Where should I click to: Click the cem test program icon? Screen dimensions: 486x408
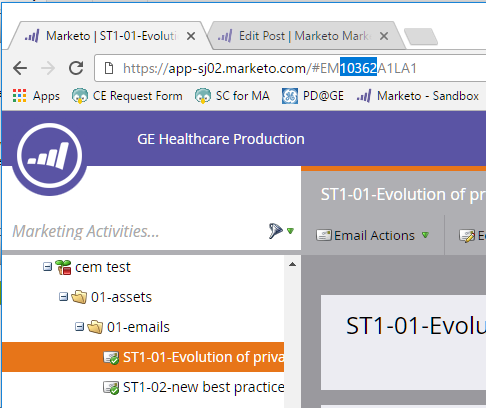(x=63, y=267)
